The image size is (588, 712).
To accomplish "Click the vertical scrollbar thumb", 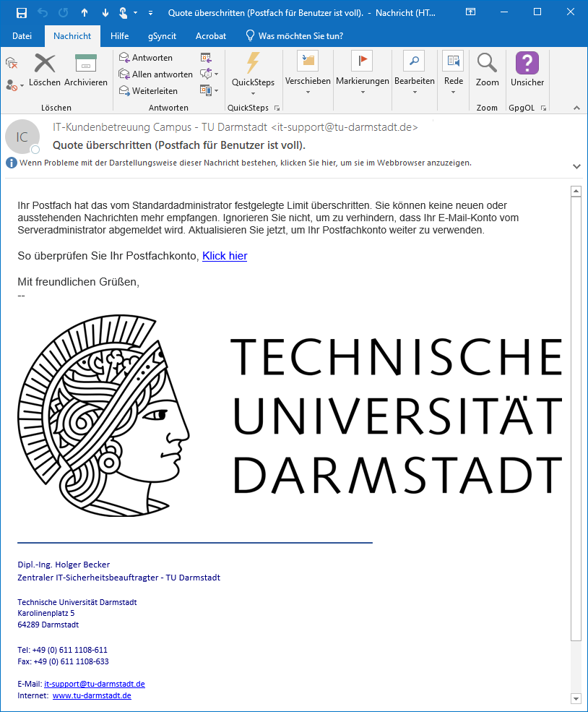I will click(x=576, y=419).
